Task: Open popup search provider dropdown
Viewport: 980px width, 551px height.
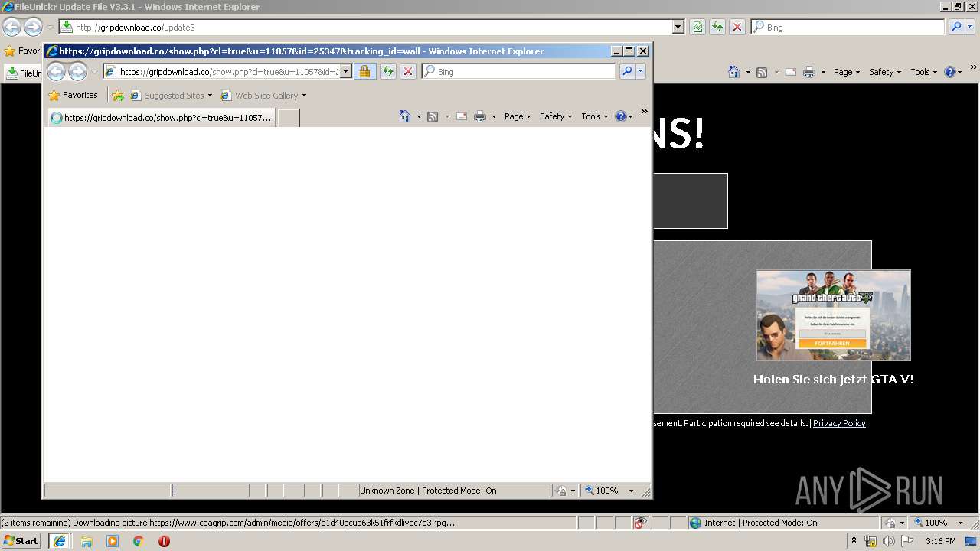Action: click(641, 71)
